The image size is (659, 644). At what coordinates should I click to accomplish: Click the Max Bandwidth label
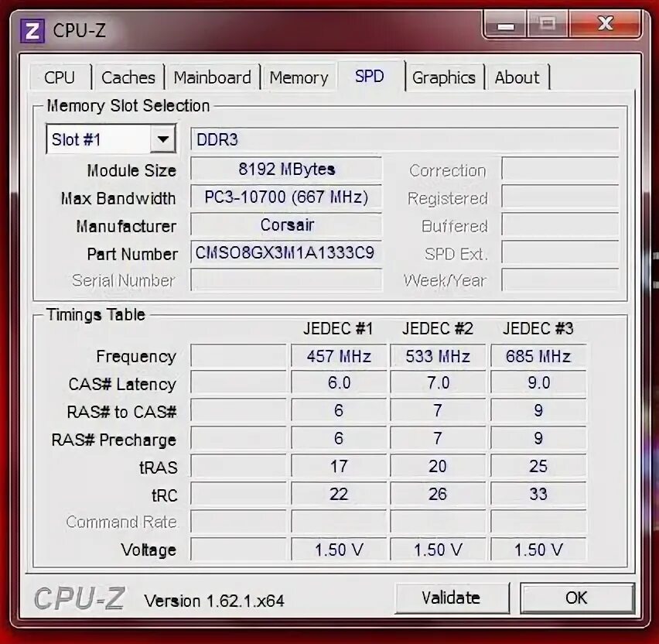click(118, 199)
